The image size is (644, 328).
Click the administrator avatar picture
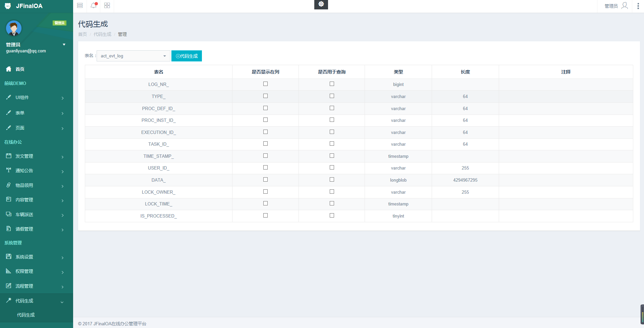tap(14, 28)
